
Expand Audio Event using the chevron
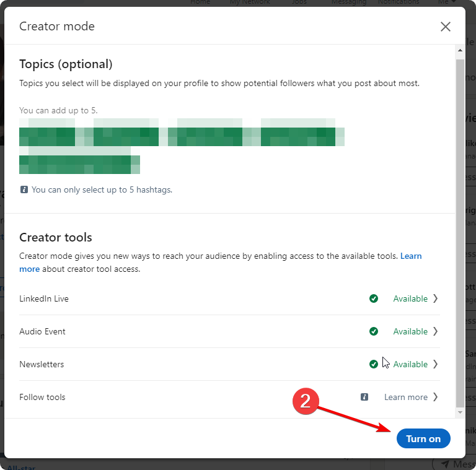[435, 331]
